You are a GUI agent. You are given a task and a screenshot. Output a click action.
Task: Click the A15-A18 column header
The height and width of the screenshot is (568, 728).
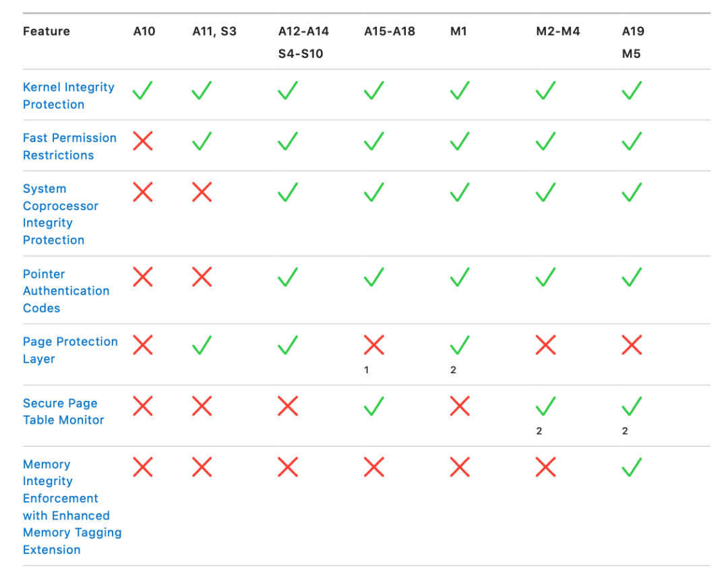pyautogui.click(x=390, y=31)
